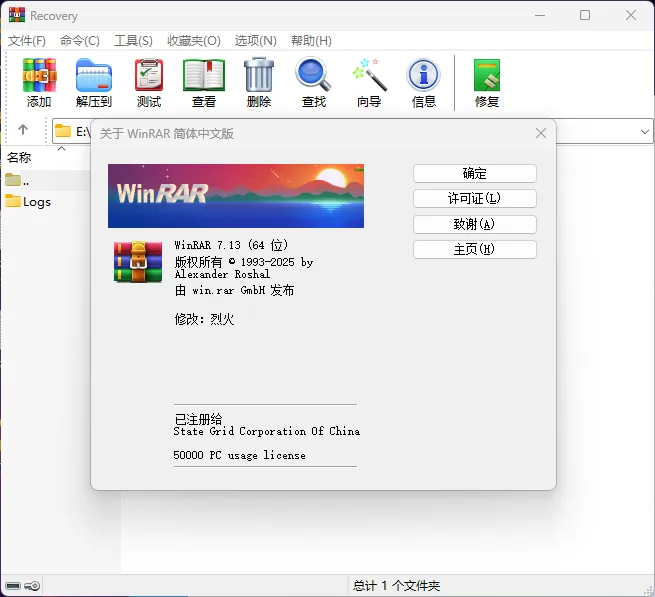The height and width of the screenshot is (597, 655).
Task: Open the 命令(C) menu
Action: click(x=79, y=41)
